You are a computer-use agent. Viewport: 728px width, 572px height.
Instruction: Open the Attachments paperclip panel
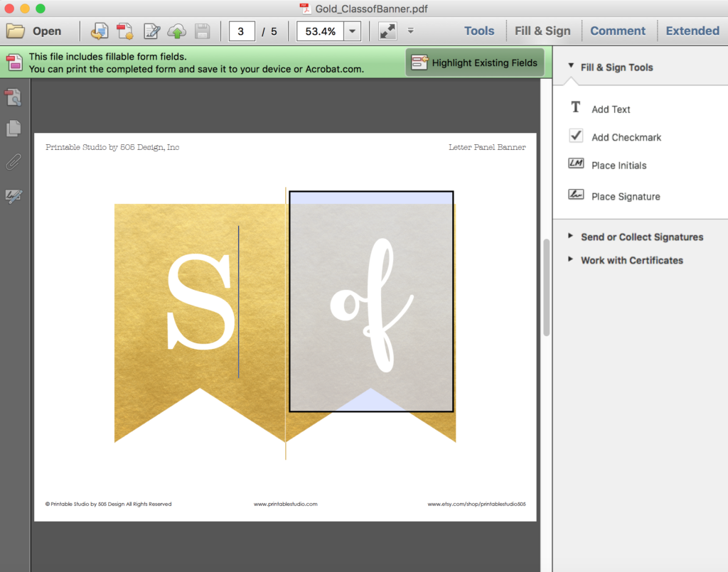click(12, 162)
